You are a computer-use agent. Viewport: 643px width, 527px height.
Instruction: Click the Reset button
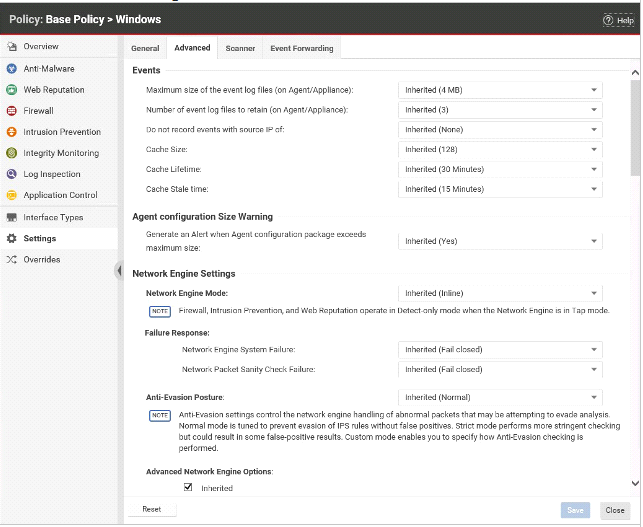pos(152,509)
